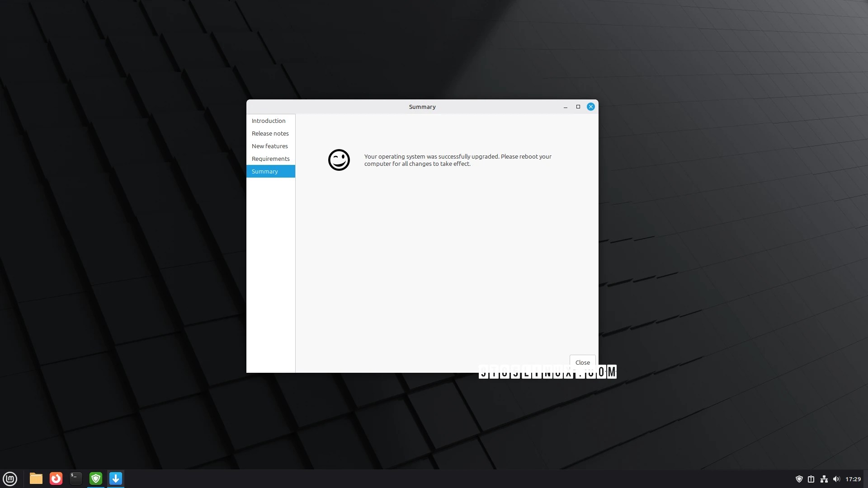Go to the Release notes page
Screen dimensions: 868x488
tap(270, 133)
